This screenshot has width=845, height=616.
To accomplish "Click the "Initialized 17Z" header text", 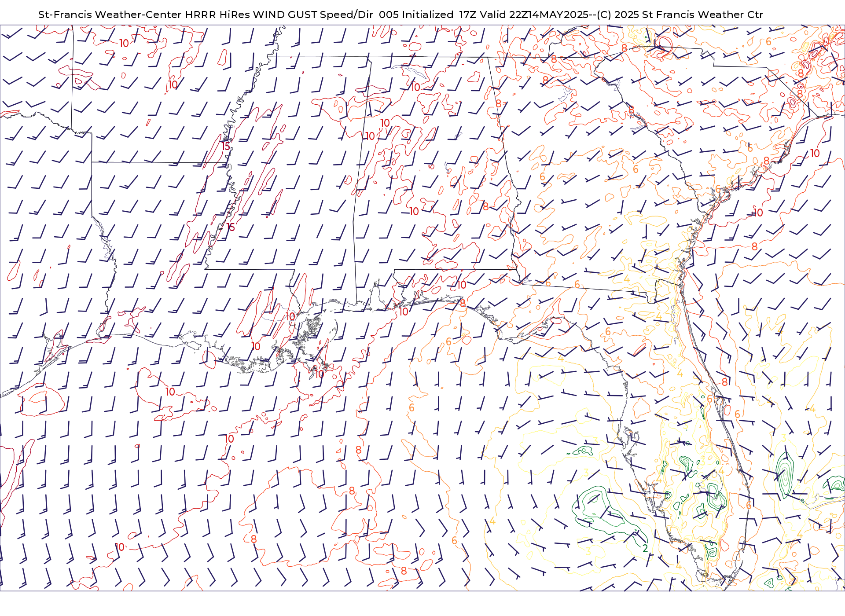I will pos(440,15).
